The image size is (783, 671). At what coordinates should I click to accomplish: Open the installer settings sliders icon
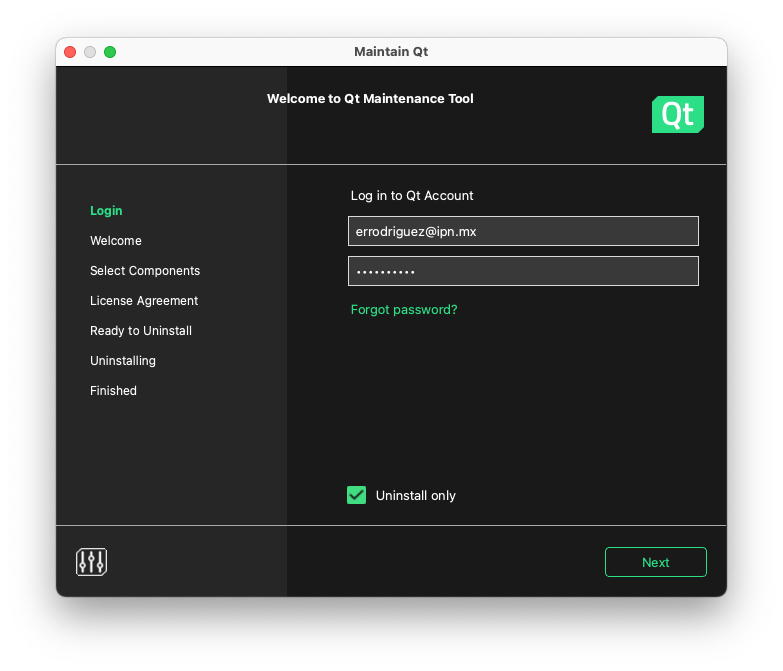click(91, 562)
